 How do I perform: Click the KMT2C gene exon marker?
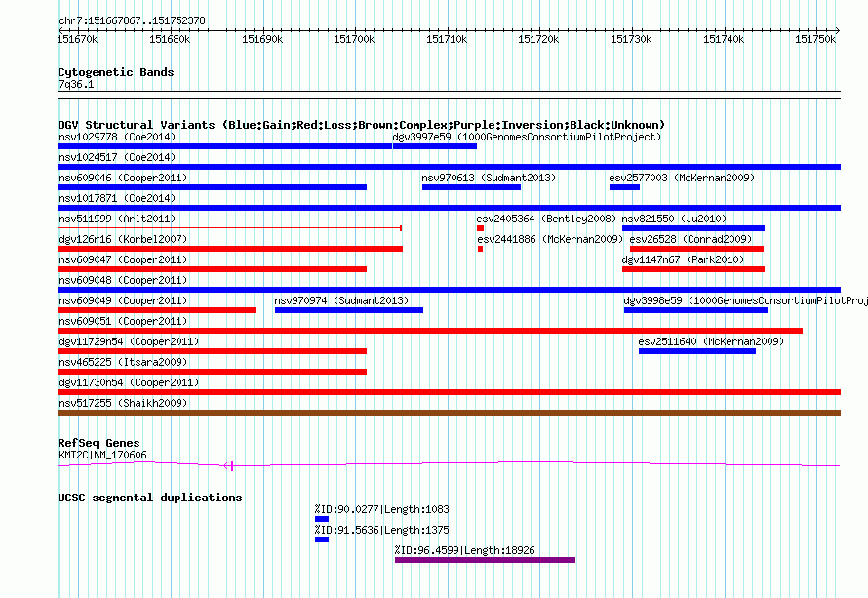232,466
